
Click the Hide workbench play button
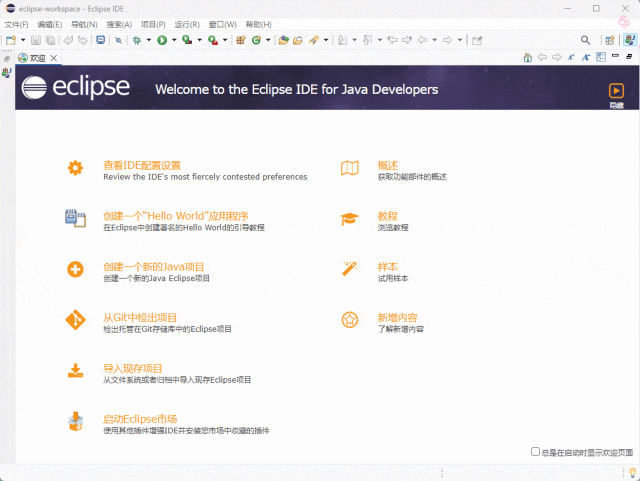click(x=616, y=91)
